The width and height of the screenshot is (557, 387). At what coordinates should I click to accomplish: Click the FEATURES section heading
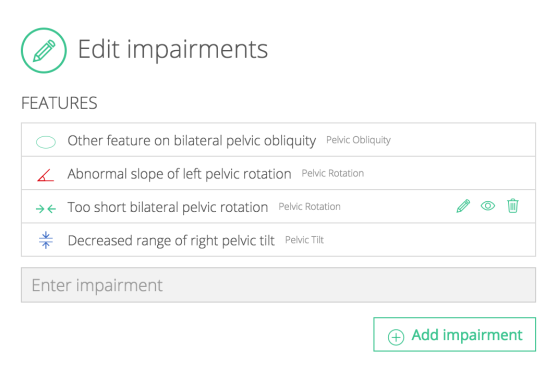coord(59,103)
